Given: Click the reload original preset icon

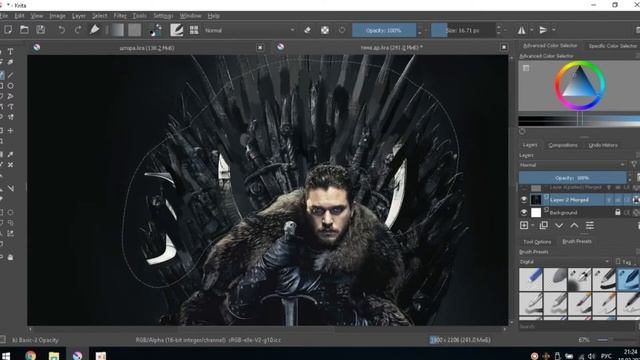Looking at the screenshot, I should pos(342,30).
